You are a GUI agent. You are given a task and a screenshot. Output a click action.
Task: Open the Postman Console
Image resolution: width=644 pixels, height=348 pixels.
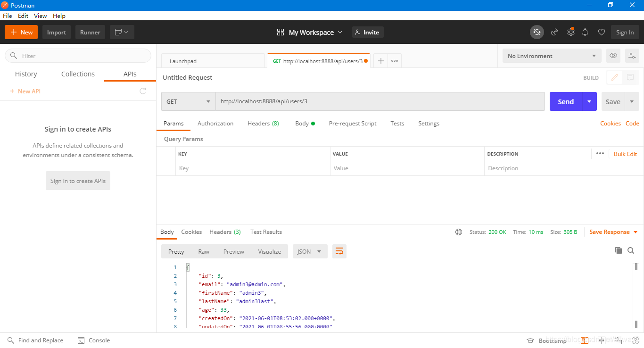point(94,340)
